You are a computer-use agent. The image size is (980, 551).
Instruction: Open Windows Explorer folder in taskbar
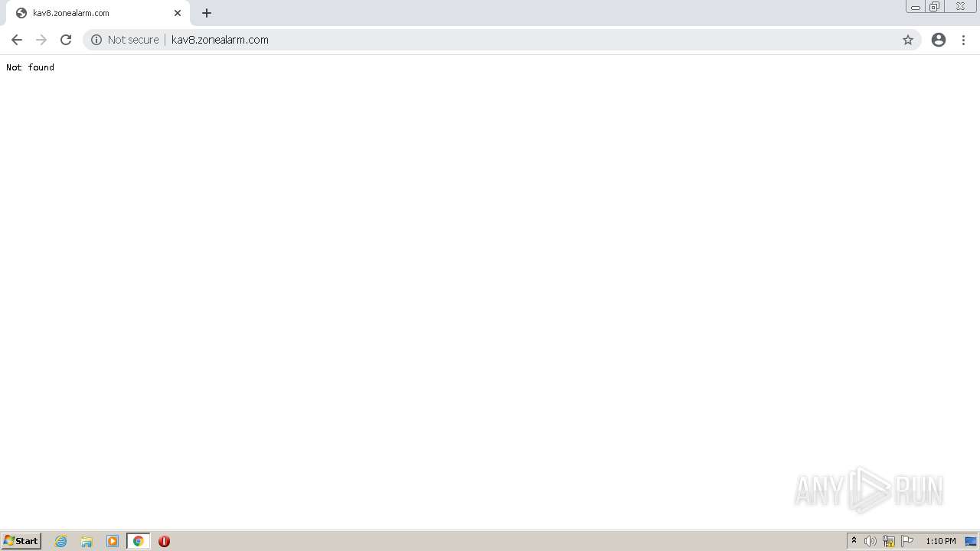coord(87,541)
